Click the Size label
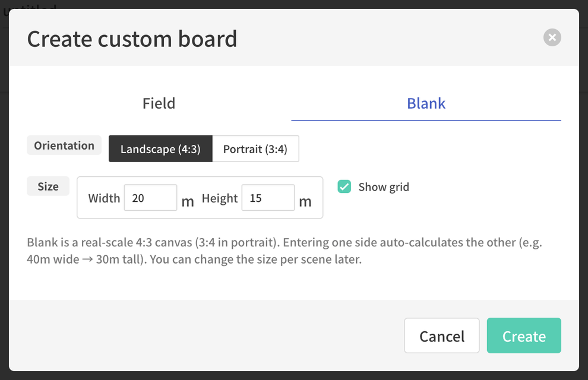Viewport: 588px width, 380px height. pyautogui.click(x=48, y=186)
